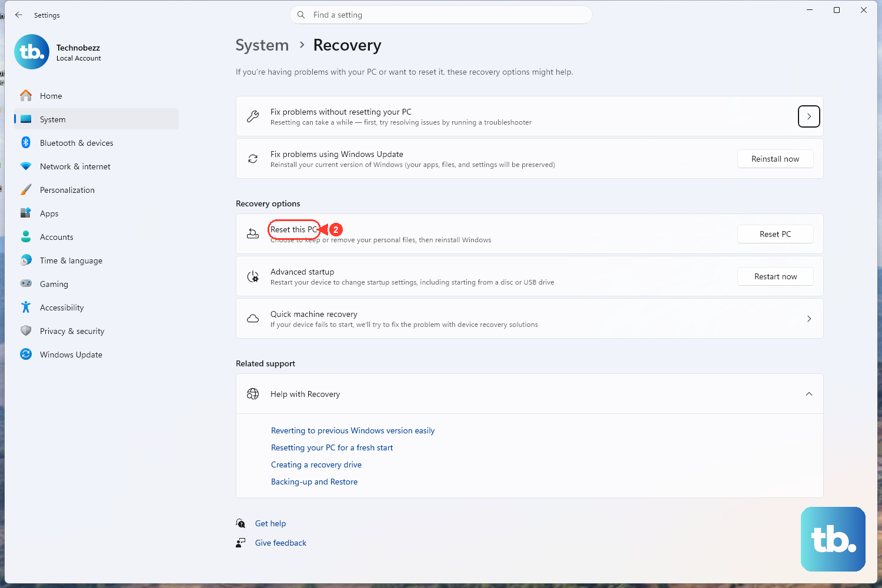882x588 pixels.
Task: Click the Personalization paintbrush icon
Action: [x=26, y=189]
